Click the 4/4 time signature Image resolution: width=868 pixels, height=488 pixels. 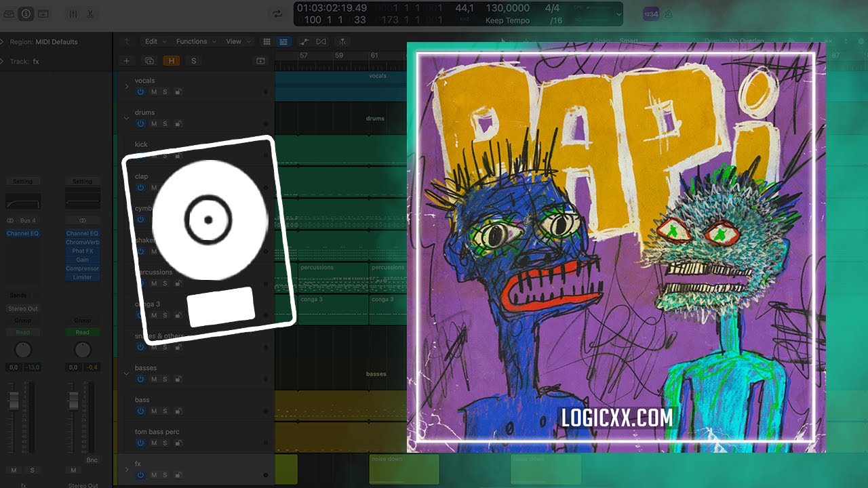click(552, 8)
